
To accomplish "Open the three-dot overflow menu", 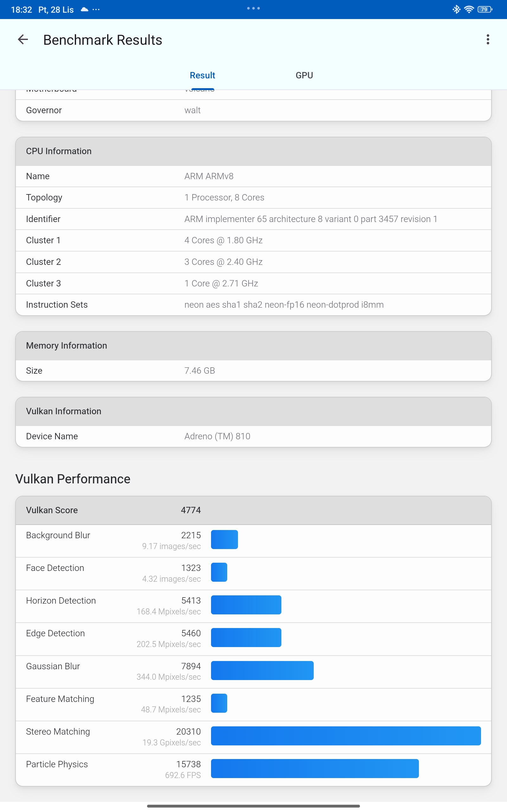I will tap(488, 40).
